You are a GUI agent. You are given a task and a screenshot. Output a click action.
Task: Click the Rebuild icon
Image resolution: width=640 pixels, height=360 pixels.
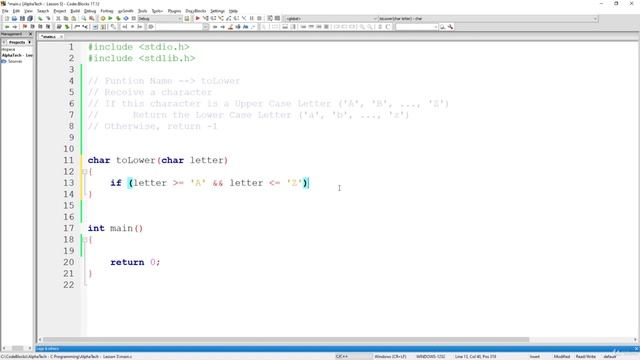pos(126,18)
